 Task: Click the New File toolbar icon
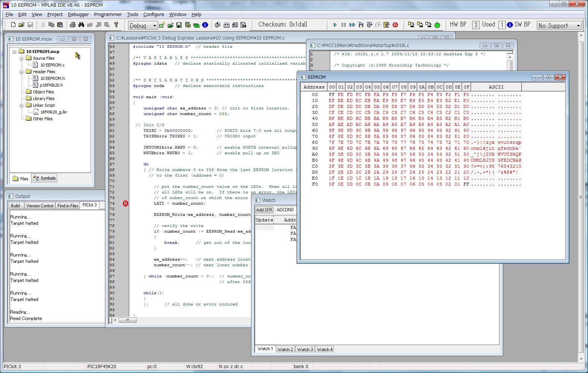pyautogui.click(x=13, y=25)
